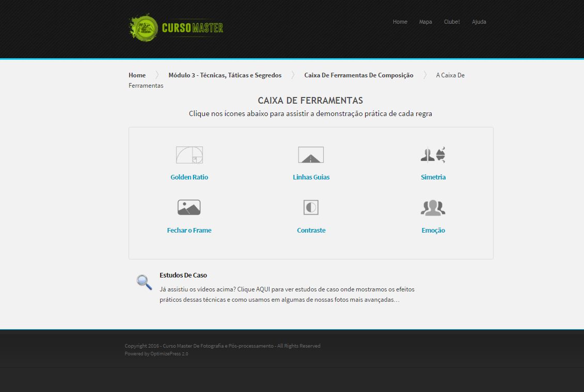Screen dimensions: 584x392
Task: Open the Home menu item in header
Action: [400, 22]
